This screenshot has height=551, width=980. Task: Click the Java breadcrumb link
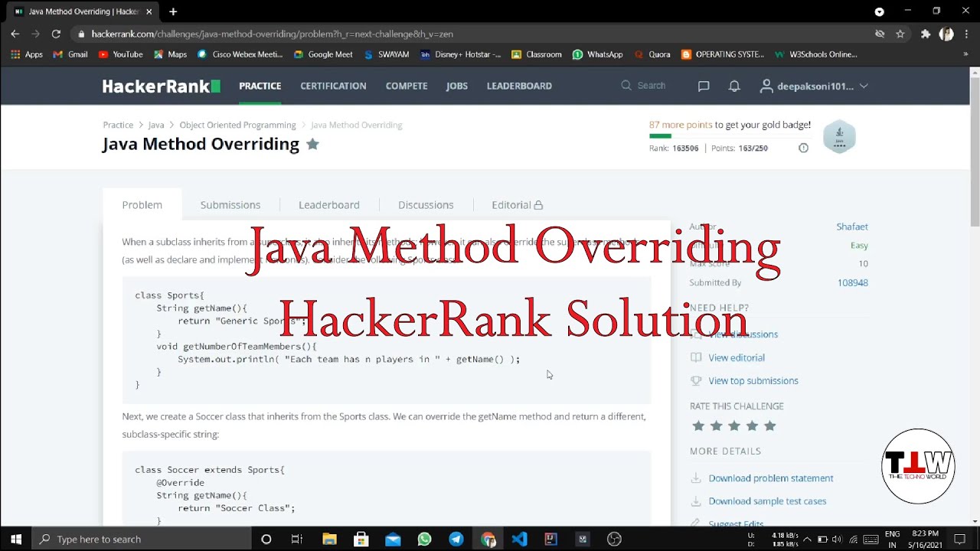point(156,125)
